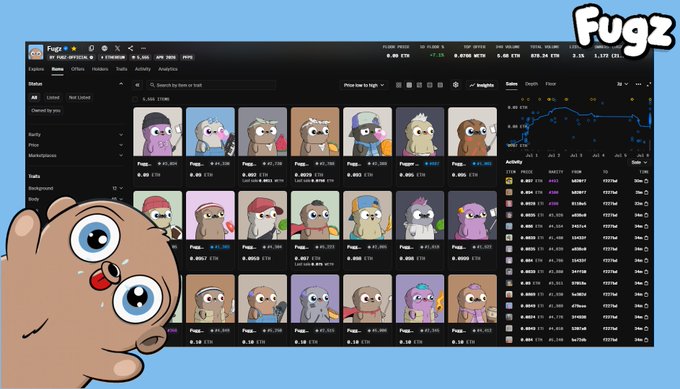Choose the fifth layout view icon
This screenshot has height=389, width=680.
pos(440,85)
